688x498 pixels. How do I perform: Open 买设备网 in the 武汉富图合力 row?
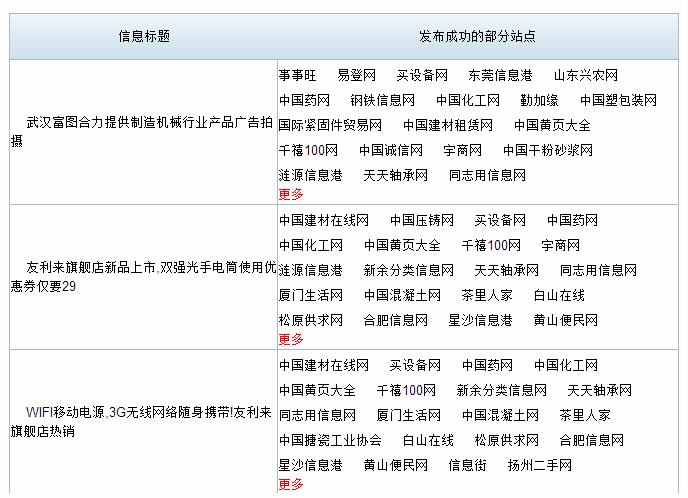(x=422, y=75)
